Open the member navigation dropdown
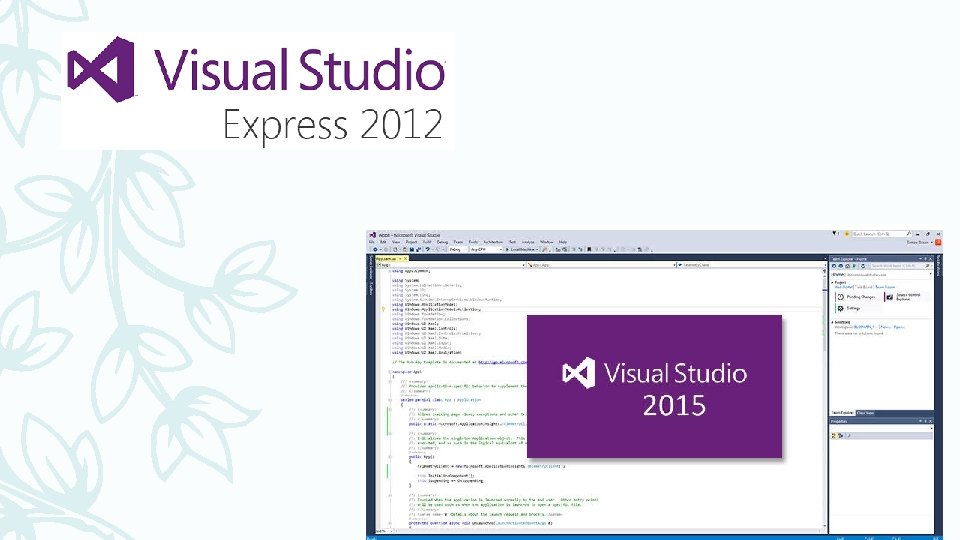The height and width of the screenshot is (540, 960). 751,265
